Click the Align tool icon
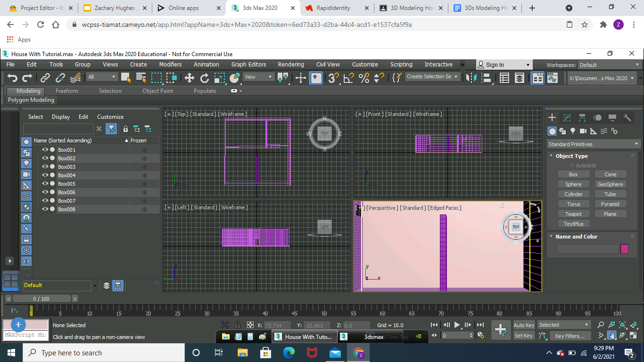644x362 pixels. 486,78
